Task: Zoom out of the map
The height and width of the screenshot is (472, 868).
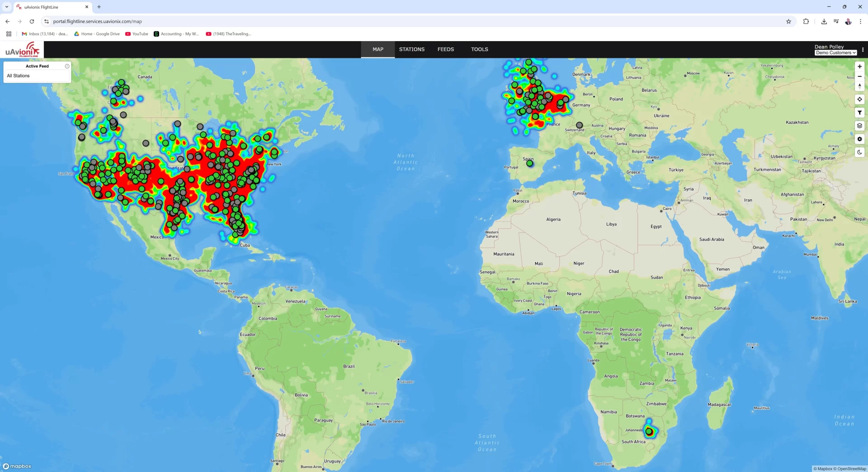Action: pos(859,76)
